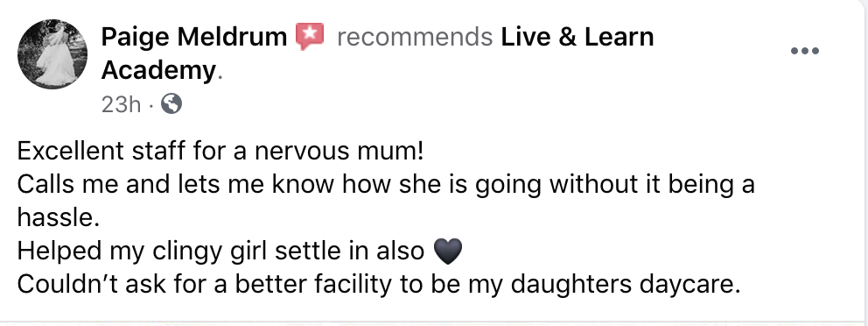The height and width of the screenshot is (326, 868).
Task: Click the sentence starting Couldn't ask for
Action: coord(379,285)
